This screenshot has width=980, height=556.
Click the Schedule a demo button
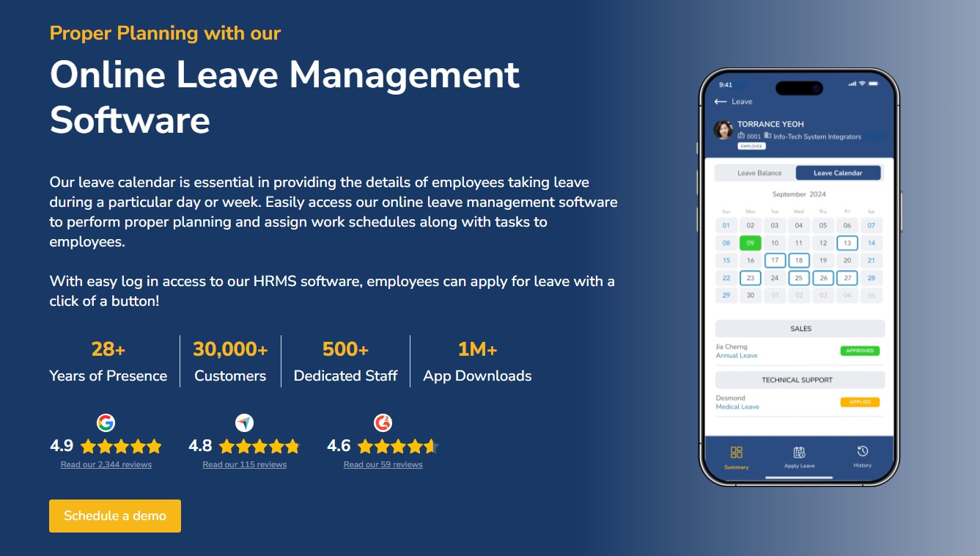pyautogui.click(x=114, y=516)
